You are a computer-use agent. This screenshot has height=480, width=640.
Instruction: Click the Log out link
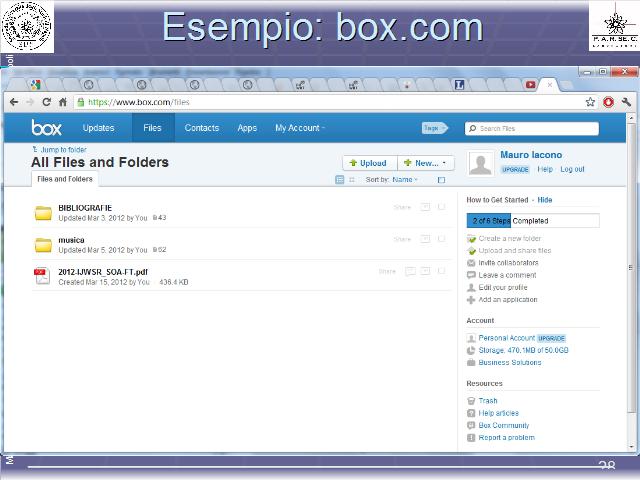(572, 169)
